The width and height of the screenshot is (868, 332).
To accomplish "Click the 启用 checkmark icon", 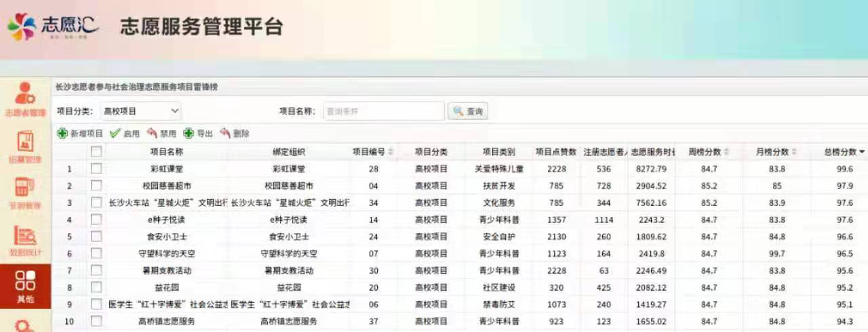I will coord(115,133).
